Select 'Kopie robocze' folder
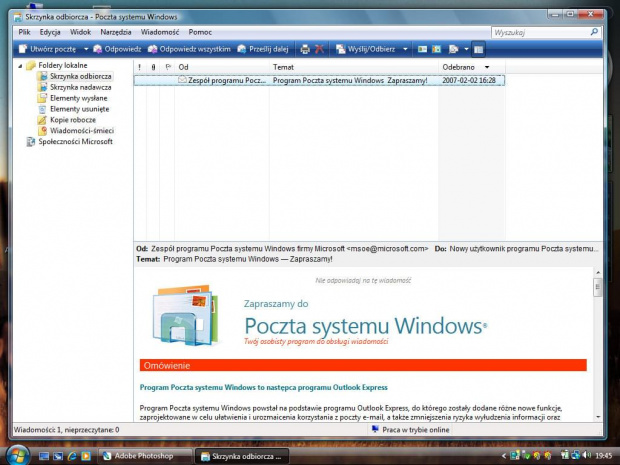 pos(73,119)
